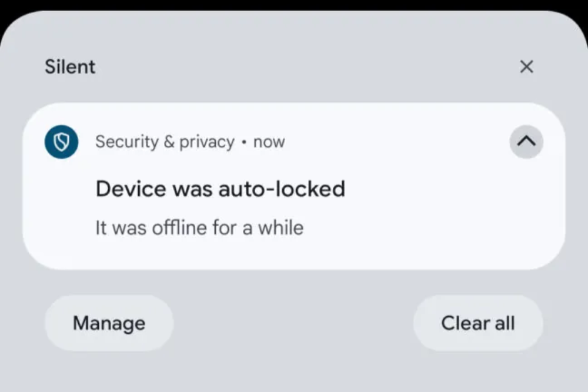Clear all silent notifications
This screenshot has height=392, width=588.
pos(478,323)
